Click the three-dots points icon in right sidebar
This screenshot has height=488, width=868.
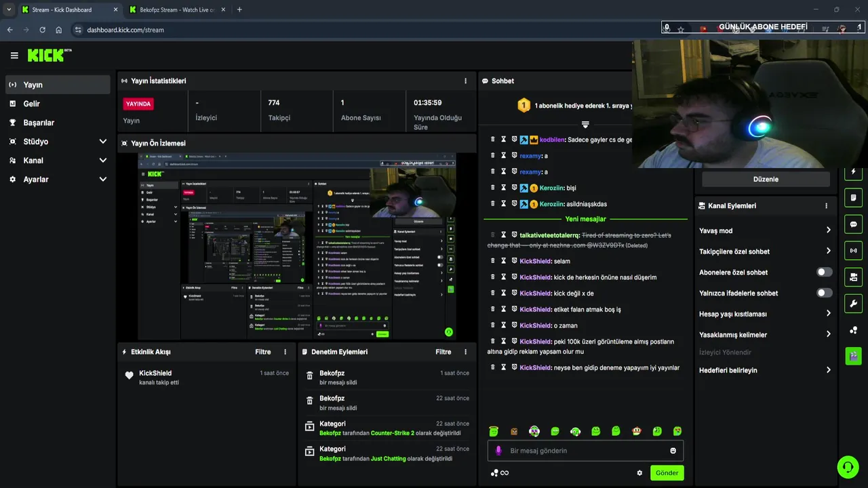(853, 330)
